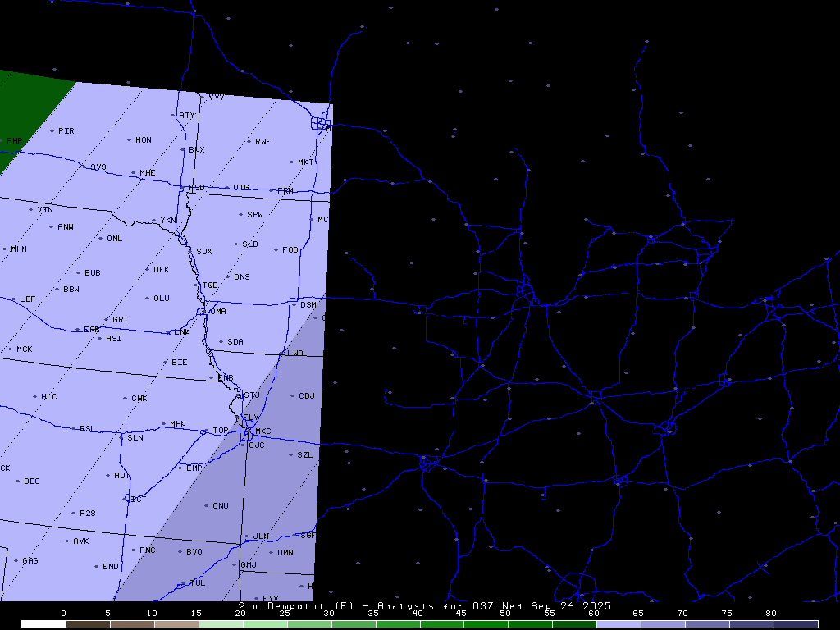This screenshot has height=630, width=840.
Task: Click the DDC station label
Action: pos(32,481)
